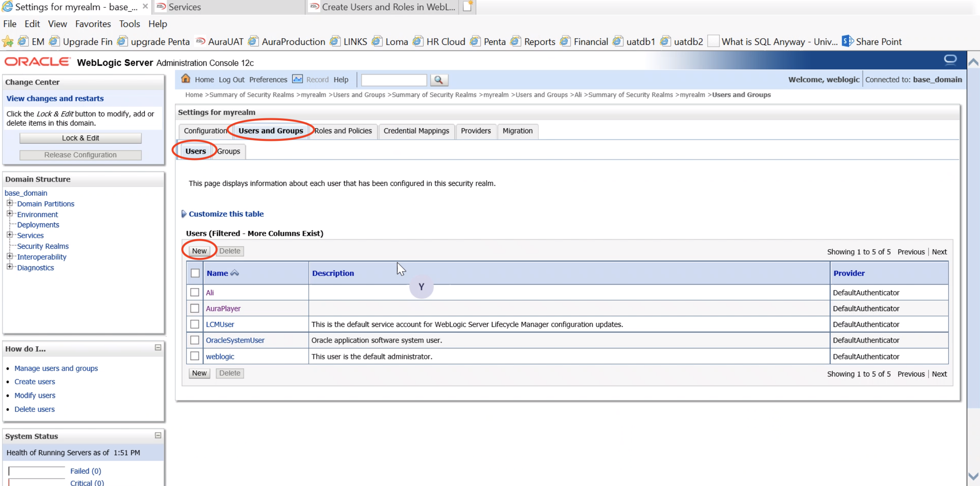Switch to Services browser tab

pyautogui.click(x=228, y=7)
